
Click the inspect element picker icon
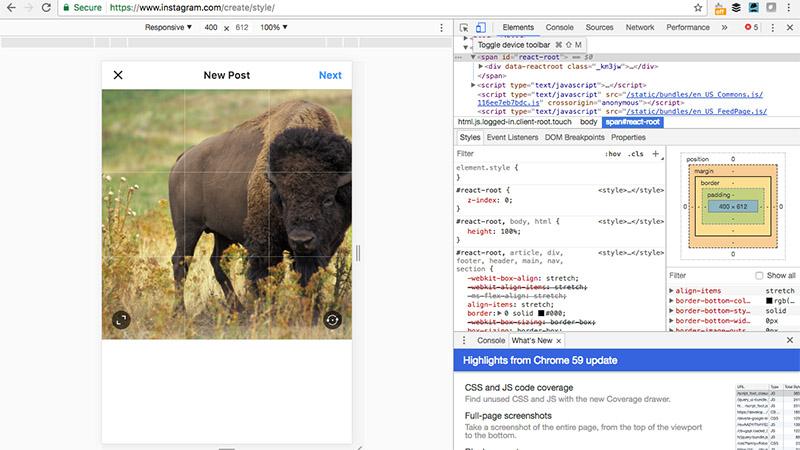pos(464,28)
